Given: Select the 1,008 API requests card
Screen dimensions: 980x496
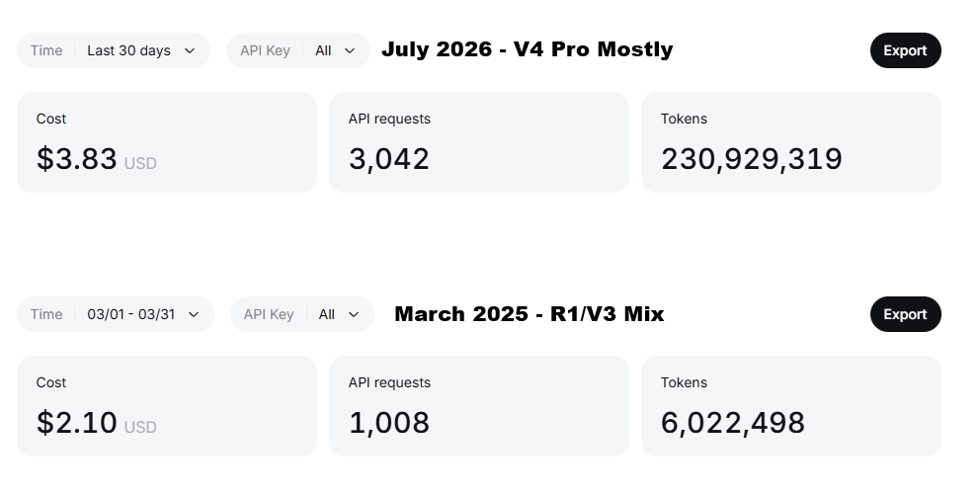Looking at the screenshot, I should [x=479, y=406].
